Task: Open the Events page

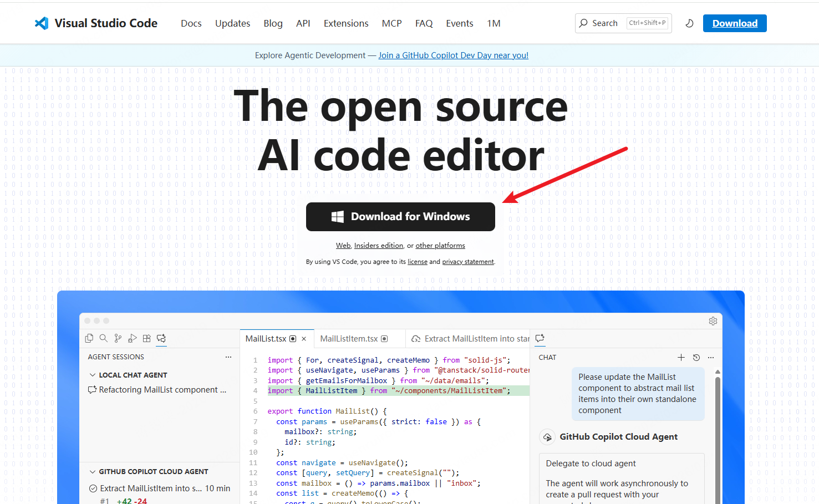Action: pyautogui.click(x=460, y=23)
